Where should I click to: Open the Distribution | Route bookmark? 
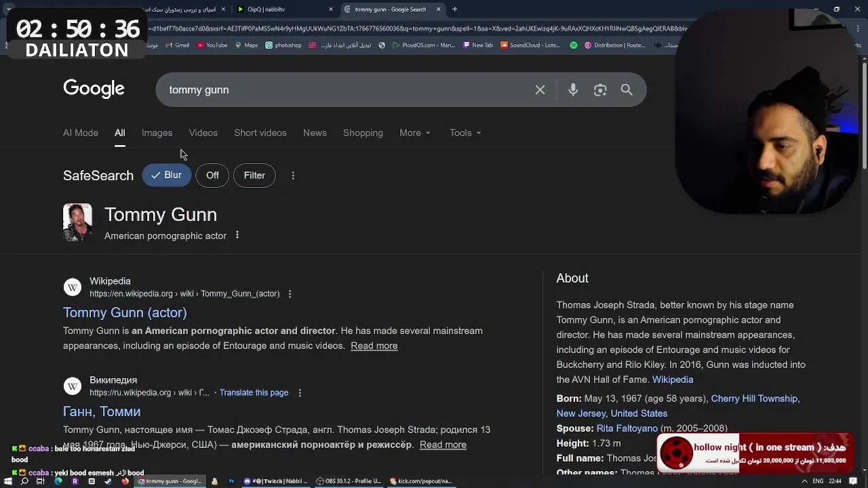[614, 45]
